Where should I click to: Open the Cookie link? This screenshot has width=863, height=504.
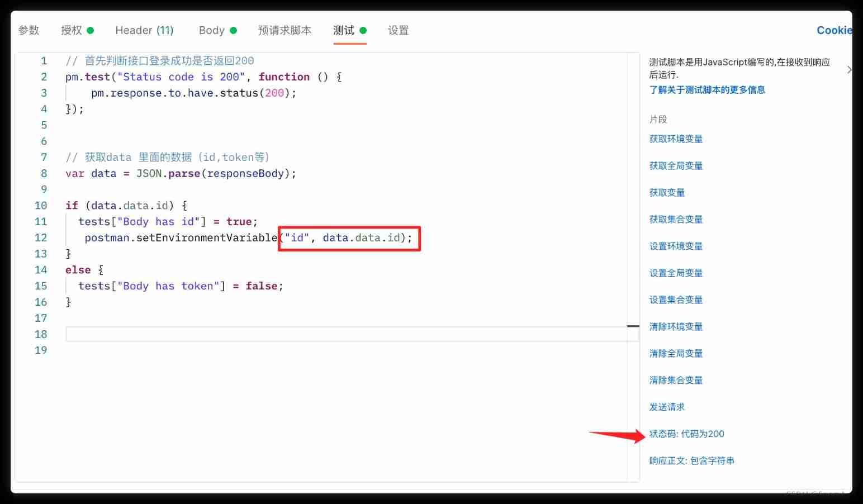click(x=834, y=30)
